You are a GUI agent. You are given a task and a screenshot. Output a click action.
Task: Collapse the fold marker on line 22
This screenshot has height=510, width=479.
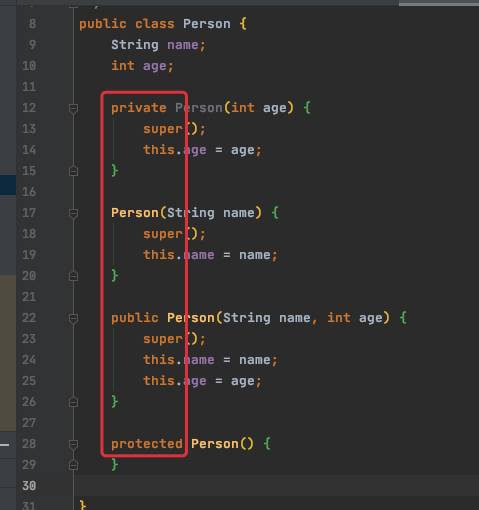click(73, 318)
